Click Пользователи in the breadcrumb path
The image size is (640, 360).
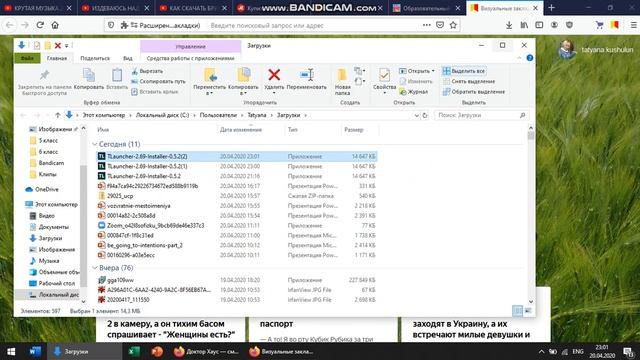coord(218,116)
